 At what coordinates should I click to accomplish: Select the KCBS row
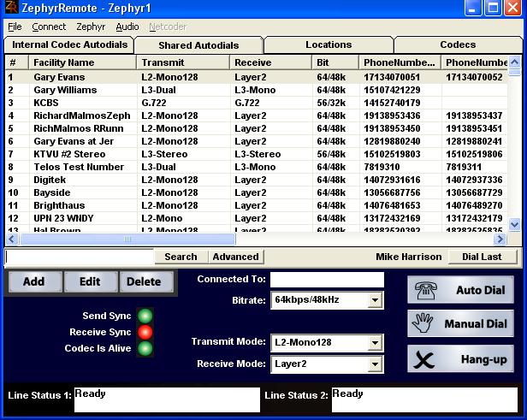coord(256,103)
